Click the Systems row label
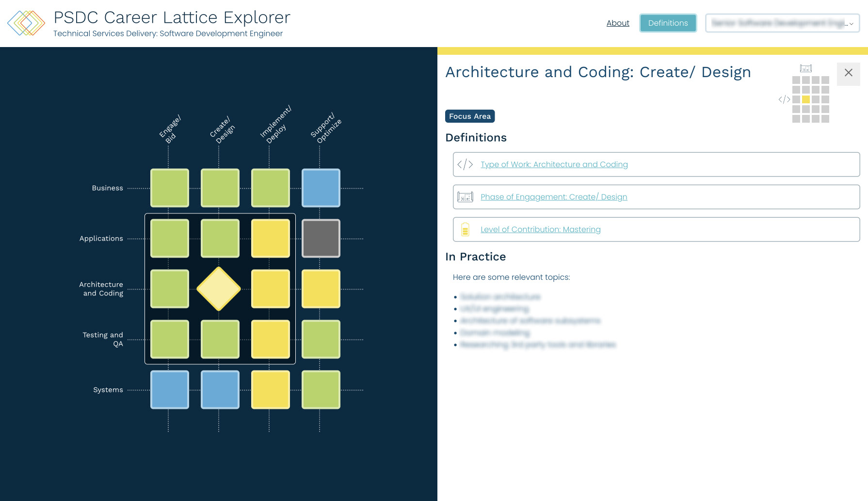Viewport: 868px width, 501px height. (108, 390)
